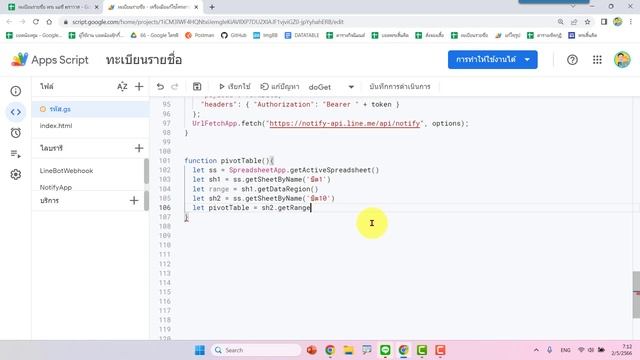The width and height of the screenshot is (640, 360).
Task: Click the editor vertical scrollbar
Action: coord(636,294)
